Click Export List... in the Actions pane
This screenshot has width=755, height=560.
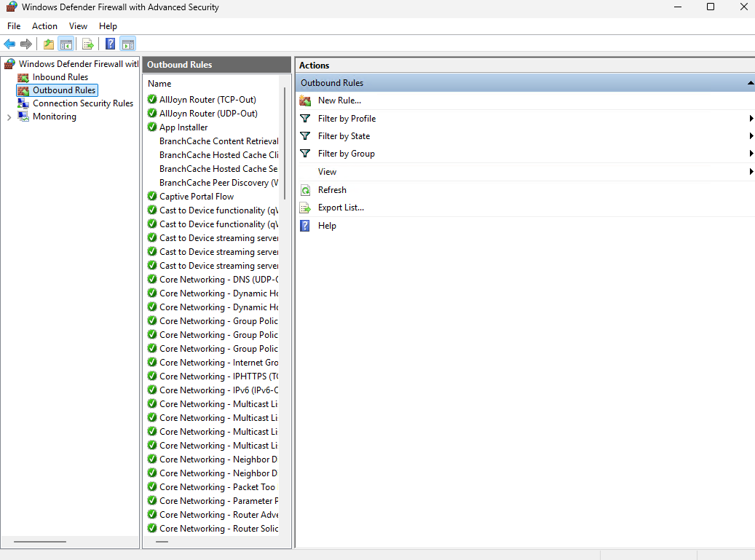coord(341,208)
